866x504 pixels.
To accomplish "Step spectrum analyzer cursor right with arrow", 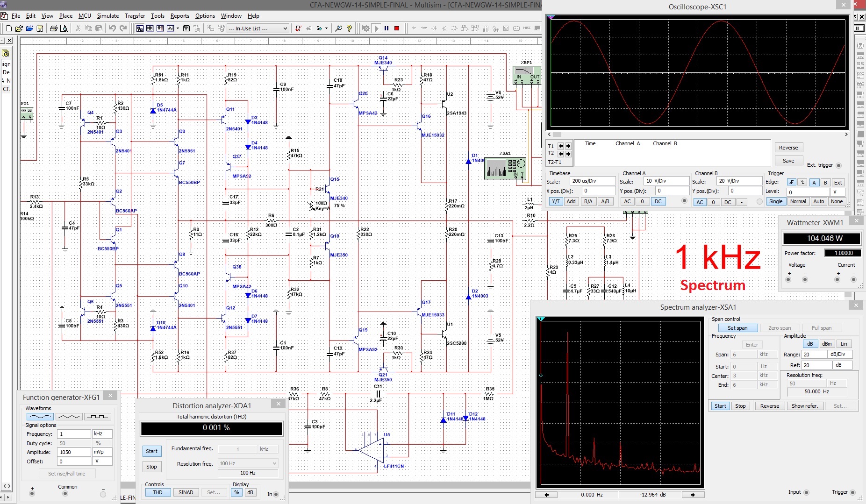I will pyautogui.click(x=693, y=495).
